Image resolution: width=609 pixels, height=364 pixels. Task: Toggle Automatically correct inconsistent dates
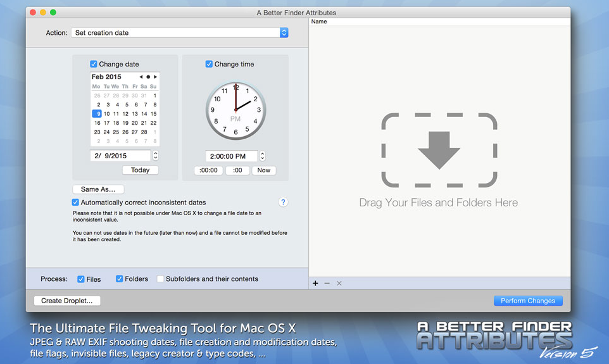point(75,203)
